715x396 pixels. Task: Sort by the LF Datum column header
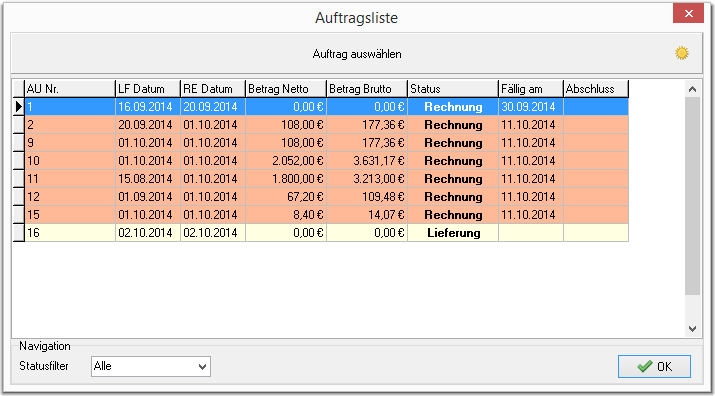click(148, 89)
